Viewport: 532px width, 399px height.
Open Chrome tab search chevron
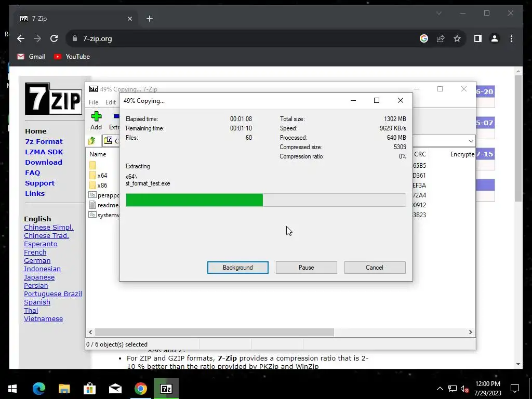(x=438, y=13)
